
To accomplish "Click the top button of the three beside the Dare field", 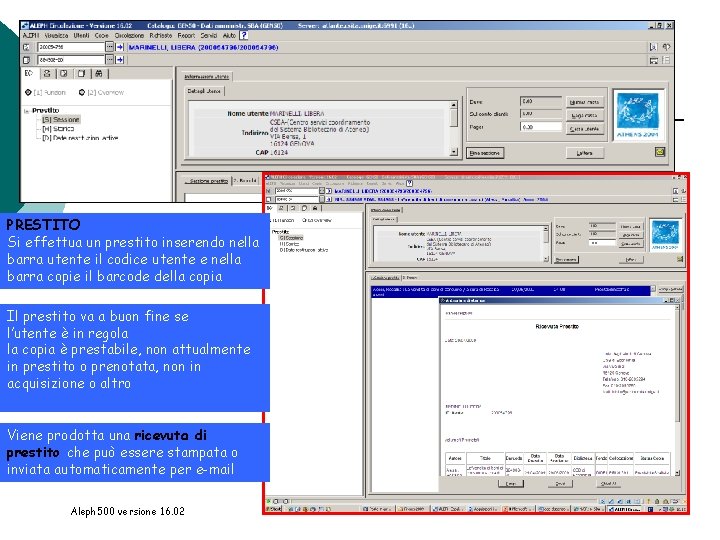I will pyautogui.click(x=584, y=102).
